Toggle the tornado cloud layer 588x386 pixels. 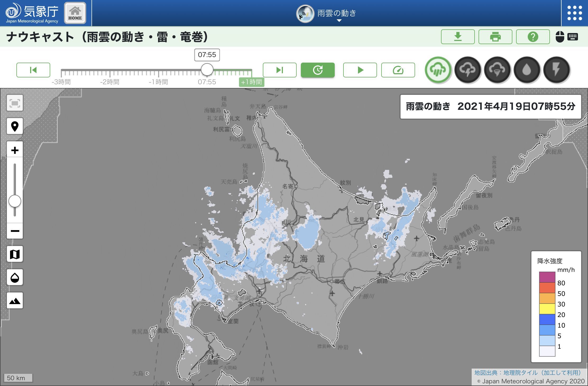[497, 70]
